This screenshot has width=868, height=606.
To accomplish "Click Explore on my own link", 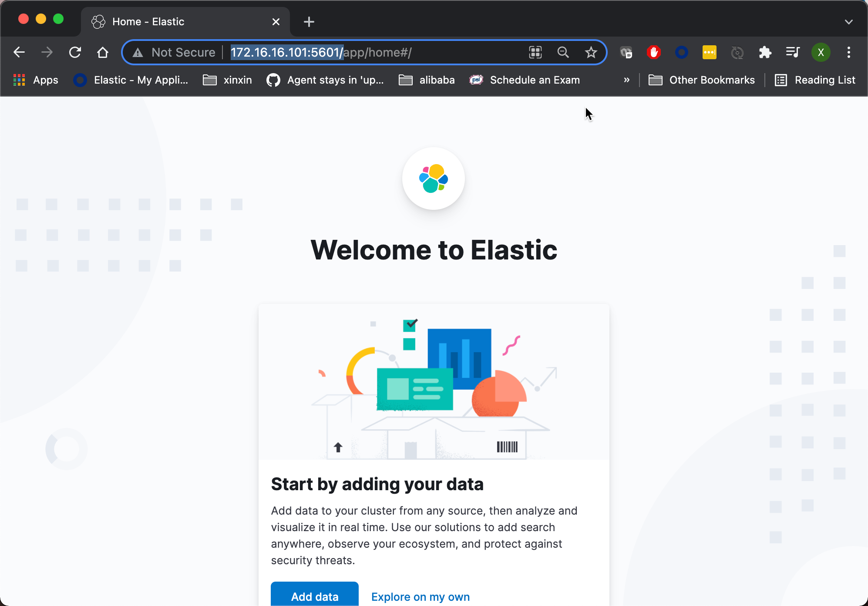I will tap(420, 596).
